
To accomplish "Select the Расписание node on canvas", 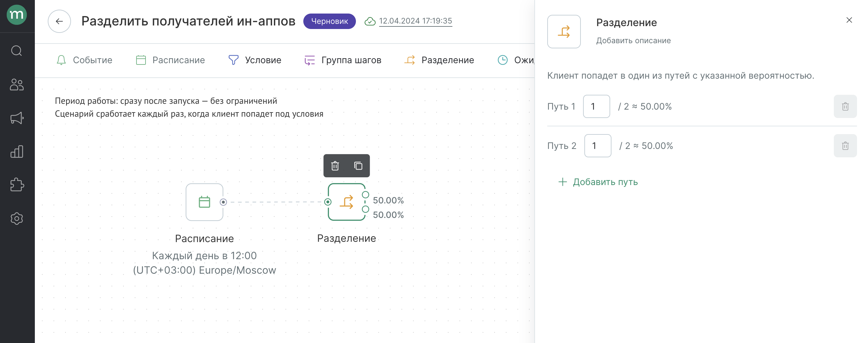I will click(205, 202).
